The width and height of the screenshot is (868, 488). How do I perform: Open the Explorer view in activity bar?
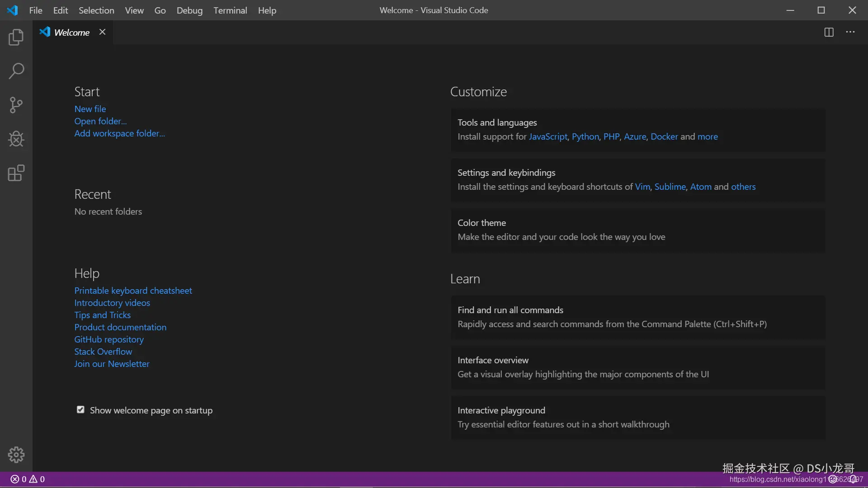16,37
